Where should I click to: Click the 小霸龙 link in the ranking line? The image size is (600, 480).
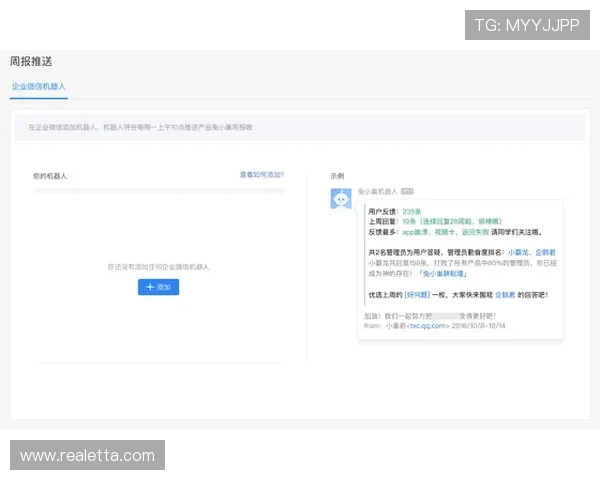pyautogui.click(x=518, y=253)
